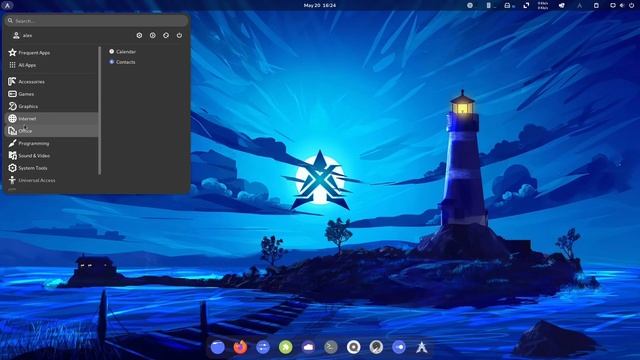The image size is (640, 360).
Task: Open Settings via gear icon beside alex
Action: click(139, 36)
